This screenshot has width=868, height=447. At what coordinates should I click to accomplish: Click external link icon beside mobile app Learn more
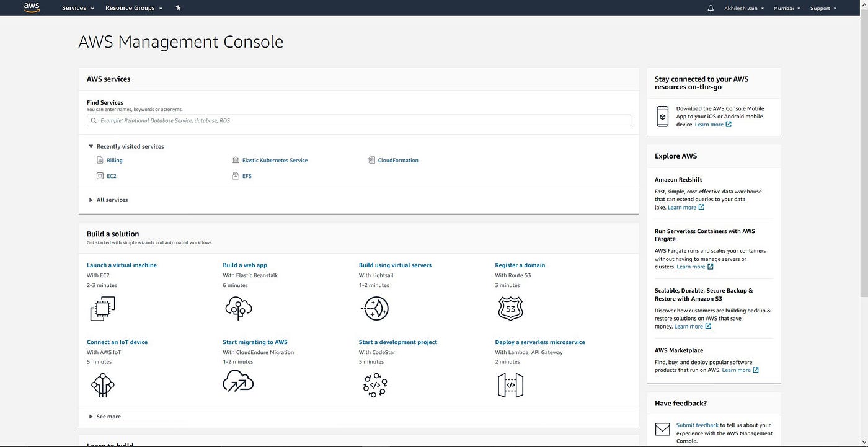pos(728,124)
